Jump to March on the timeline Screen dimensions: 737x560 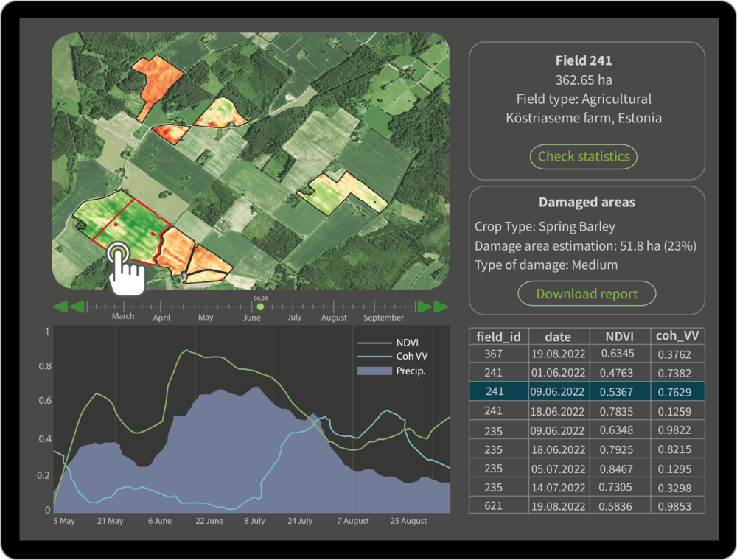click(123, 316)
